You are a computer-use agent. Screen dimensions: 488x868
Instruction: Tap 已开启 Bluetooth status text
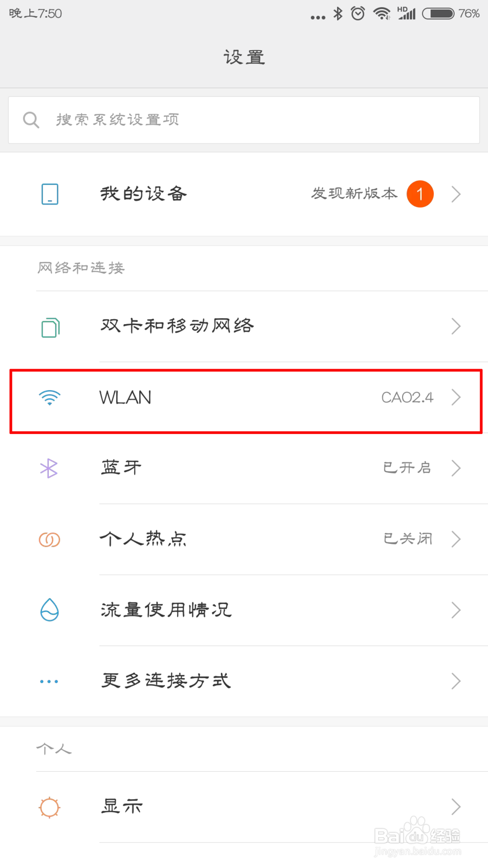(407, 468)
